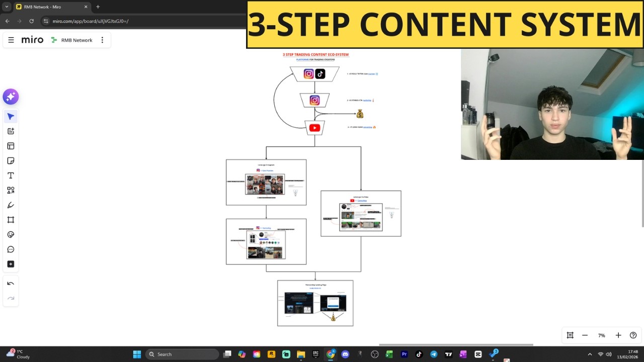644x362 pixels.
Task: Click the vertical scrollbar on the right
Action: [642, 194]
